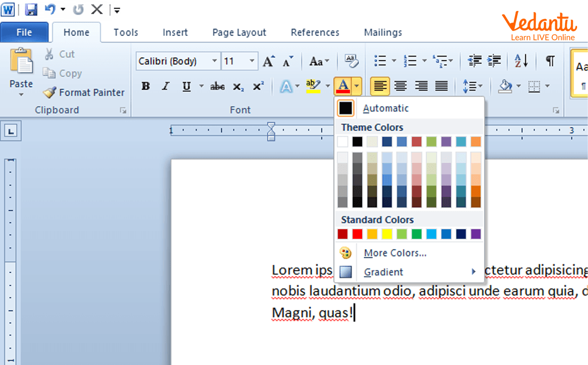This screenshot has width=588, height=365.
Task: Click the Format Painter brush icon
Action: click(50, 92)
